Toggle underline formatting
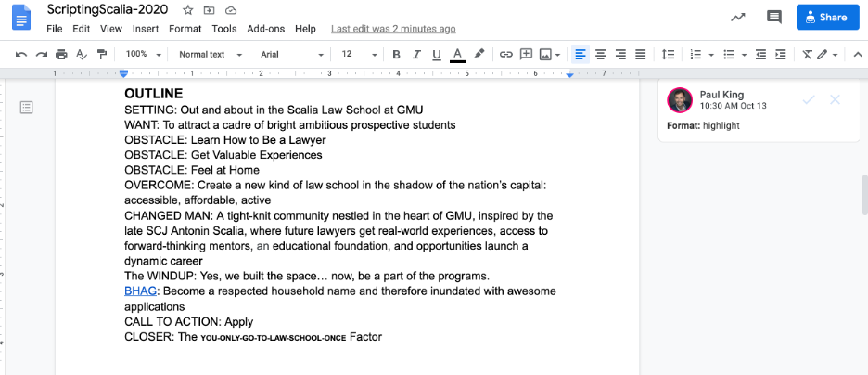This screenshot has width=868, height=375. 436,54
